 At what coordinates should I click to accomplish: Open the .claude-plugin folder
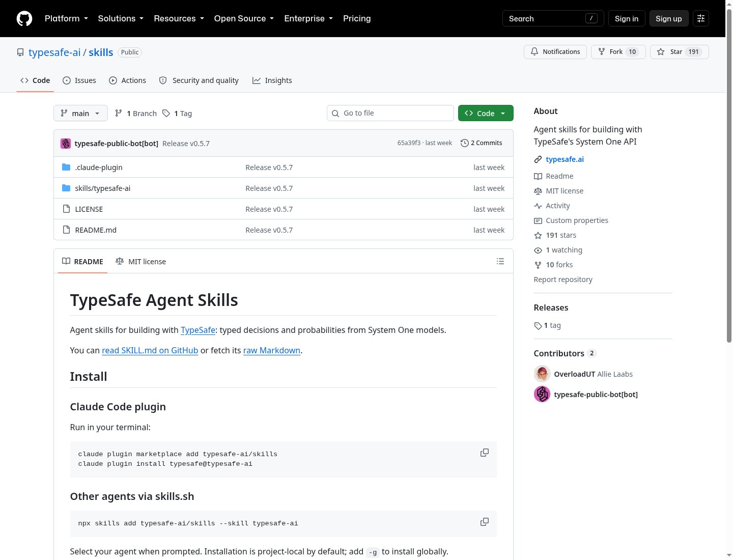(x=99, y=167)
